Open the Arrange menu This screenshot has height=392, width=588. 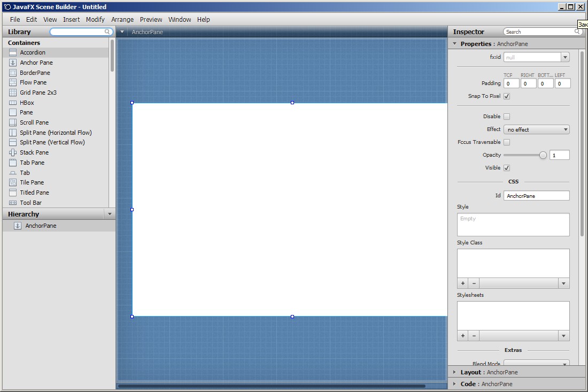coord(122,19)
